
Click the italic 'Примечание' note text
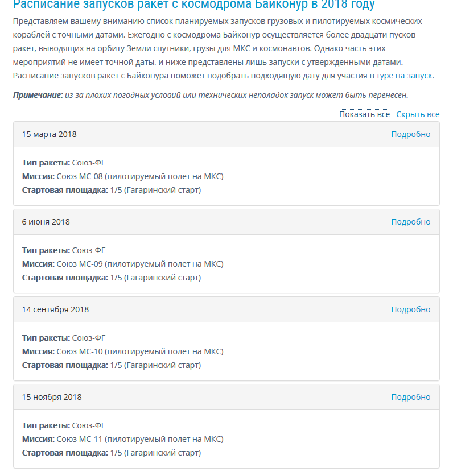pos(211,95)
